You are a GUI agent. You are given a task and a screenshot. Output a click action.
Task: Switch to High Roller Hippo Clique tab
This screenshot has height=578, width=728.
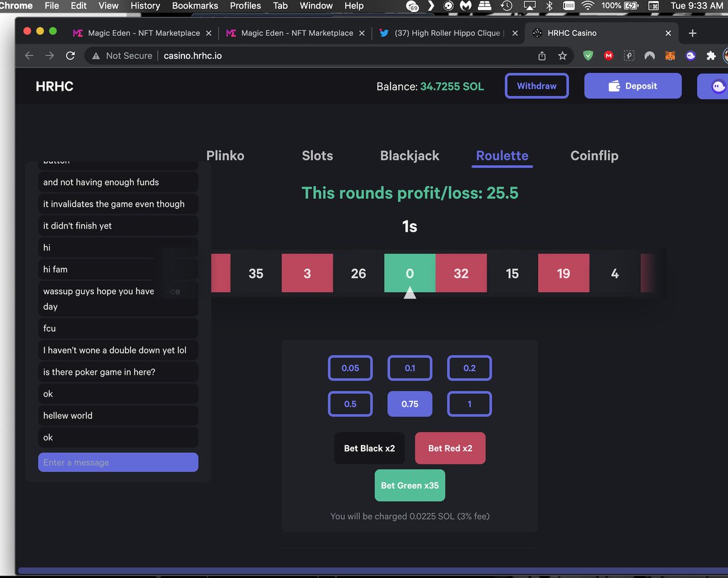pos(447,33)
